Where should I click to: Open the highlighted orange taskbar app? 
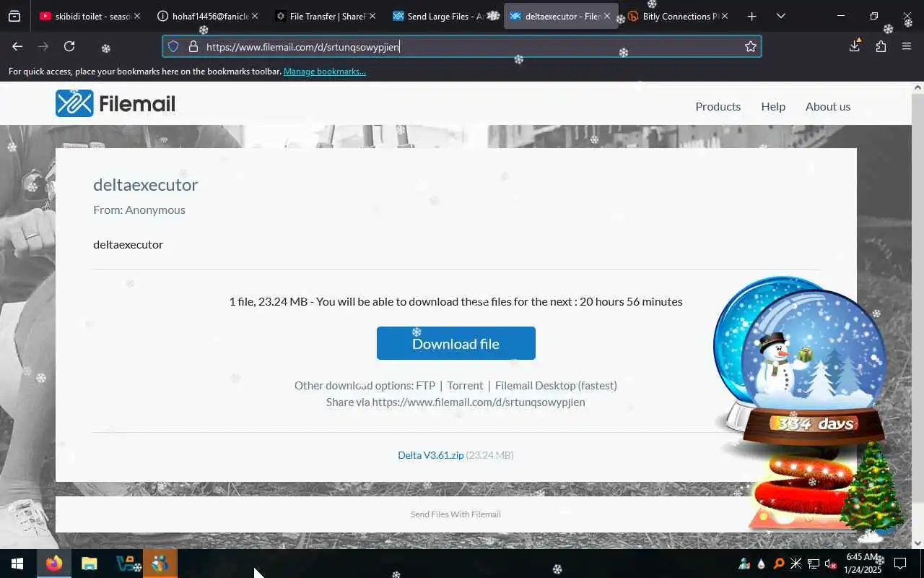pyautogui.click(x=160, y=564)
